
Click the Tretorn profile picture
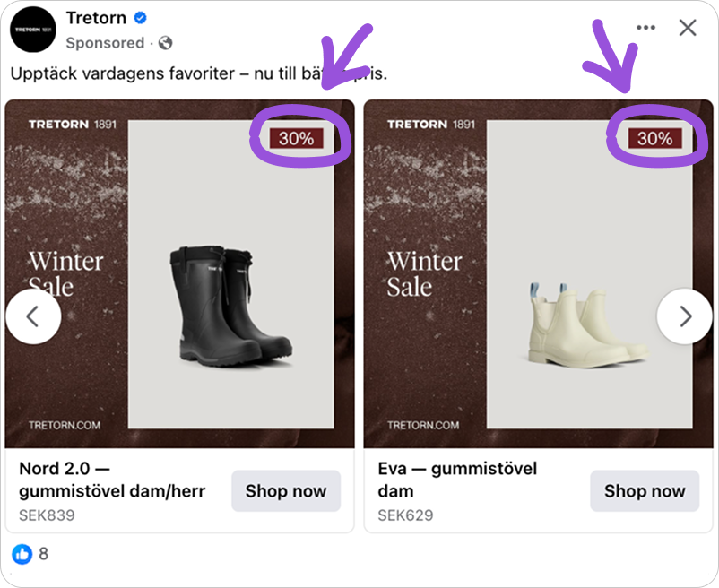(x=32, y=30)
